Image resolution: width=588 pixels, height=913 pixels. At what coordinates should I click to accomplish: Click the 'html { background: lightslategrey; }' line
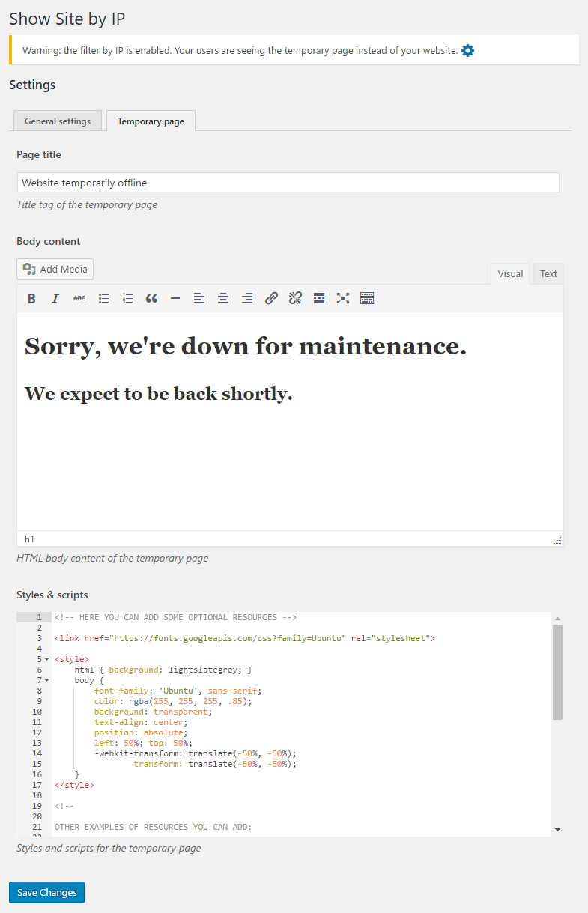pyautogui.click(x=163, y=670)
